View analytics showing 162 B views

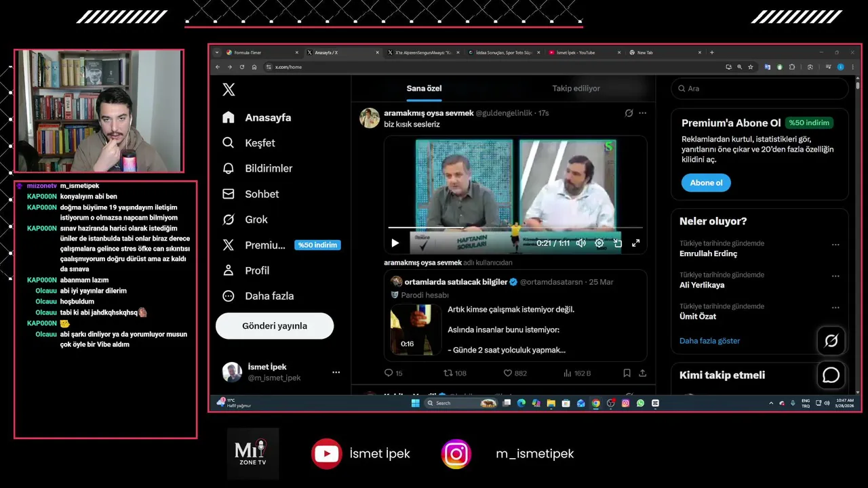577,373
